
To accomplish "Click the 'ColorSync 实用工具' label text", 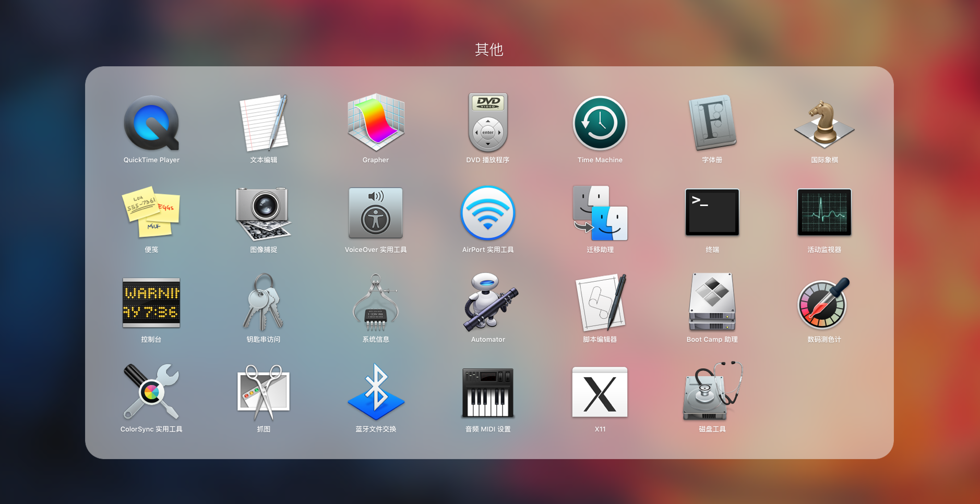I will tap(151, 429).
